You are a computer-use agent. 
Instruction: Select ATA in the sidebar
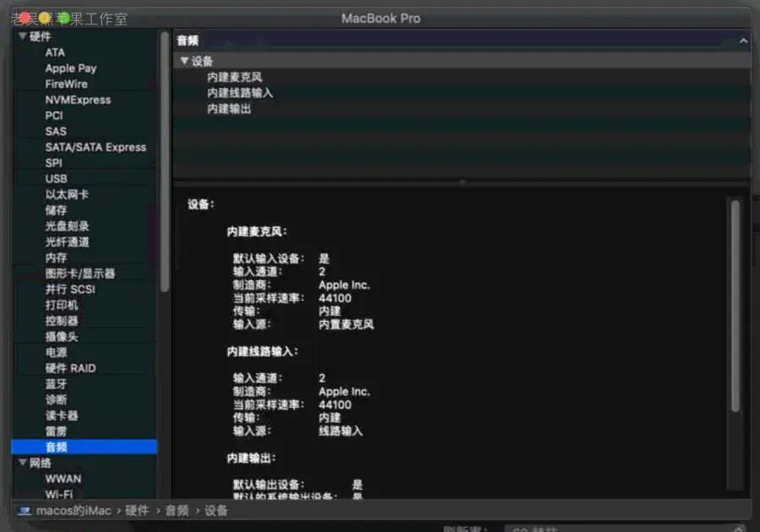[x=55, y=52]
